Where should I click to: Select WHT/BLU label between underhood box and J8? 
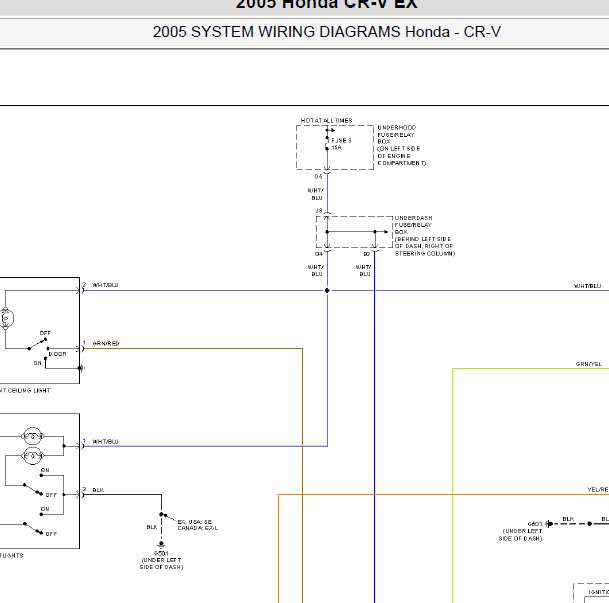click(x=316, y=194)
